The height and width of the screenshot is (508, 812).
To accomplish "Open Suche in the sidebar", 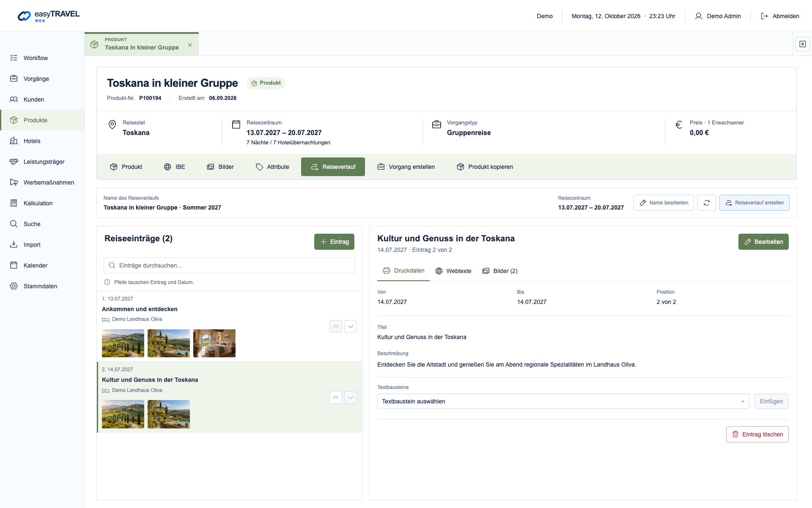I will coord(42,224).
